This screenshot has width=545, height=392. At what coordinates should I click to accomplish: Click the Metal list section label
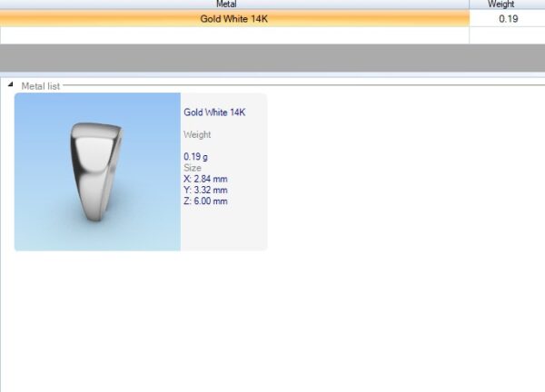[x=41, y=85]
